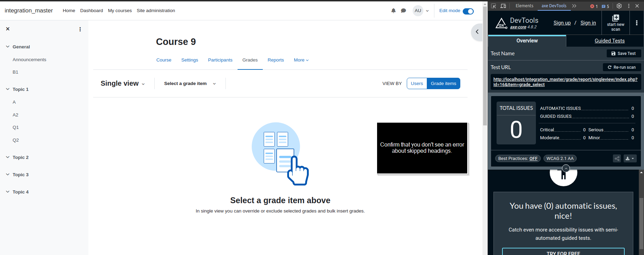Click the Re-run scan button
This screenshot has height=255, width=644.
[622, 67]
